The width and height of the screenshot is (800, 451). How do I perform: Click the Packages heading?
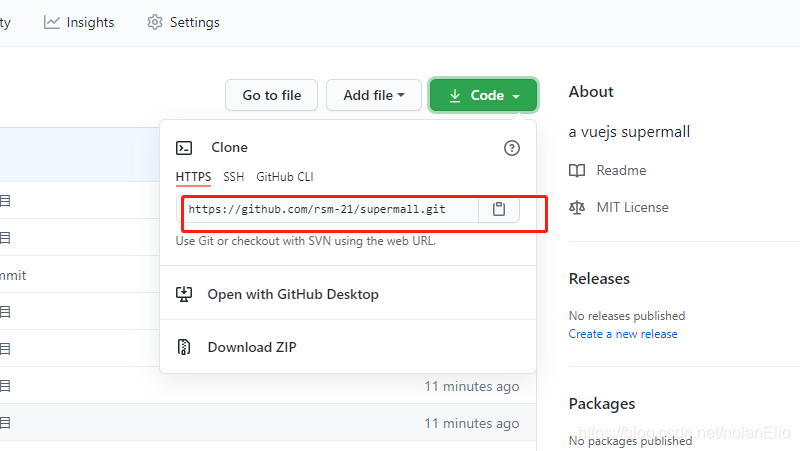pyautogui.click(x=602, y=404)
